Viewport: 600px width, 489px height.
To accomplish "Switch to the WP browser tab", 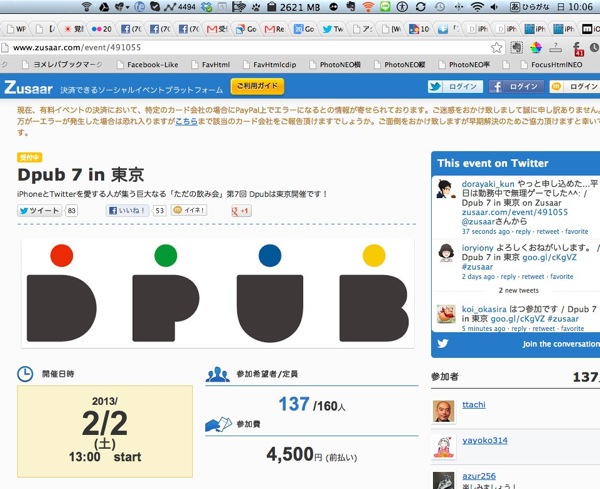I will (16, 29).
